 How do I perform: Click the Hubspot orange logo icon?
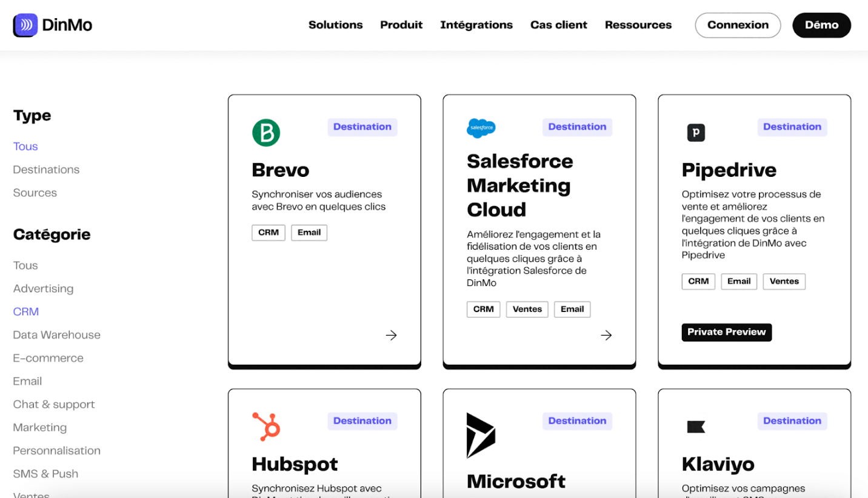pyautogui.click(x=266, y=427)
